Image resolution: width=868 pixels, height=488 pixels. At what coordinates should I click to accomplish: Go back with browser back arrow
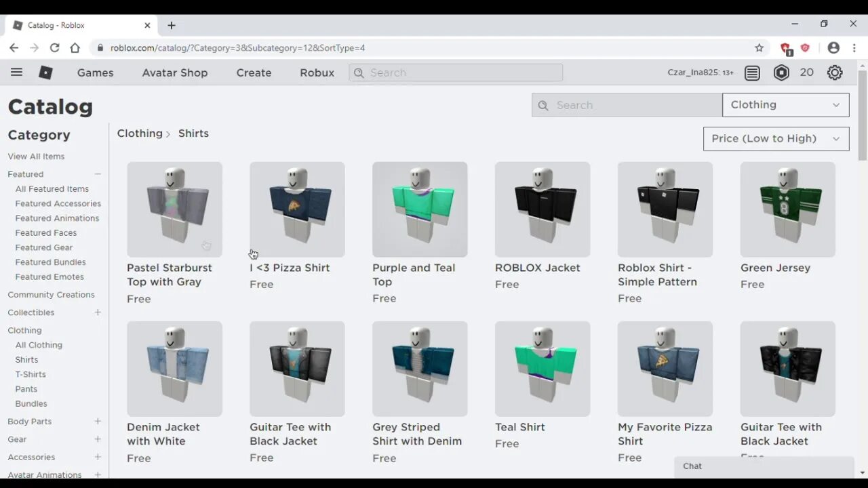click(14, 47)
